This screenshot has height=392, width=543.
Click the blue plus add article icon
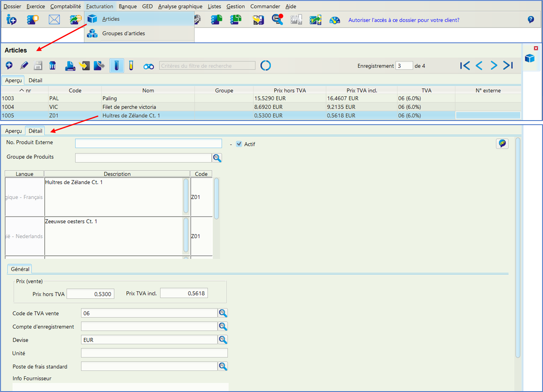[x=9, y=65]
